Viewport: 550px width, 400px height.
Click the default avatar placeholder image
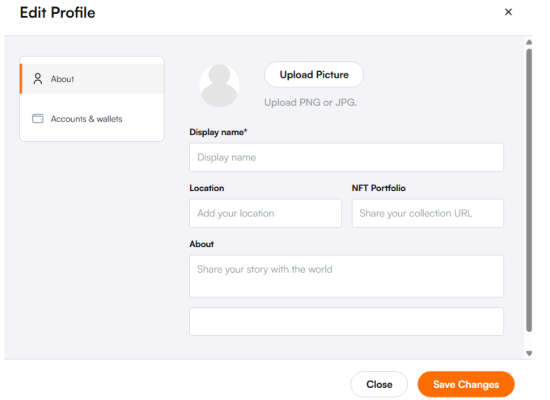click(x=219, y=85)
